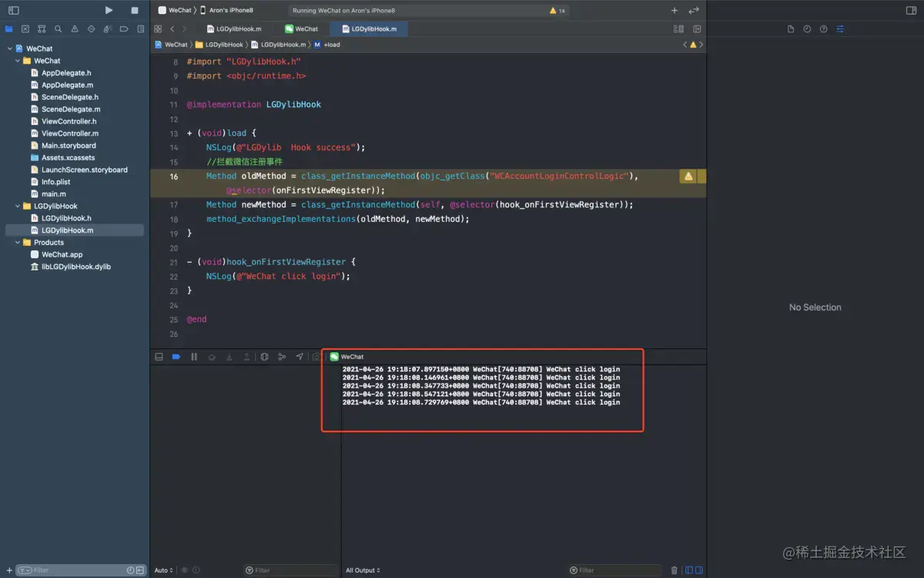Open the Symbol navigator
The width and height of the screenshot is (924, 578).
tap(42, 29)
